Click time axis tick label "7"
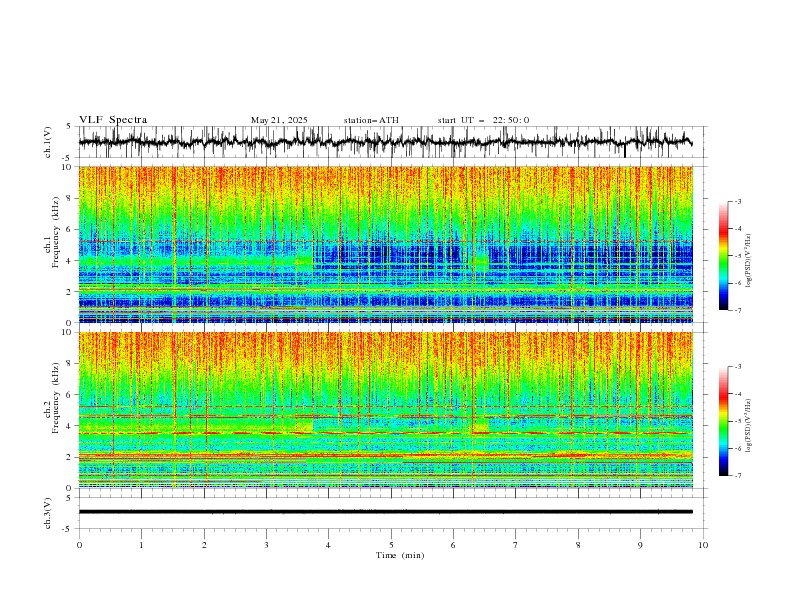The width and height of the screenshot is (792, 612). click(x=516, y=545)
